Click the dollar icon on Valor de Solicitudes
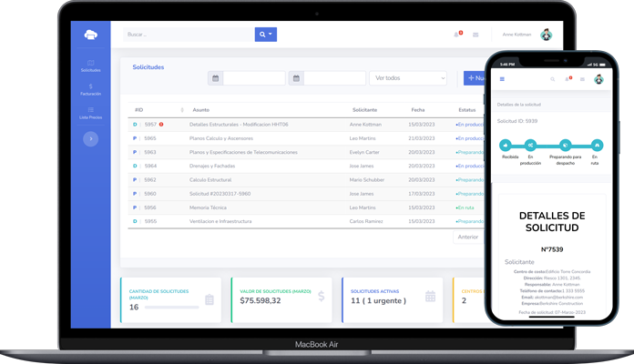This screenshot has width=634, height=364. tap(321, 297)
